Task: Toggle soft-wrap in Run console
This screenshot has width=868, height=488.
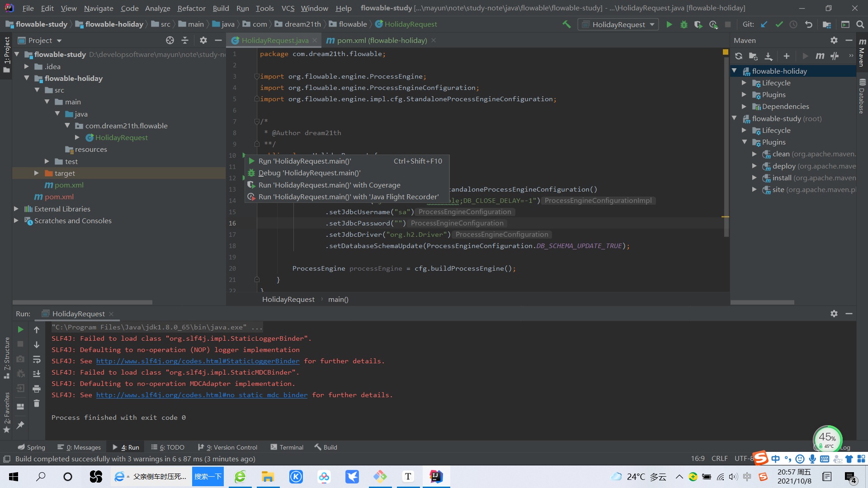Action: [x=37, y=359]
